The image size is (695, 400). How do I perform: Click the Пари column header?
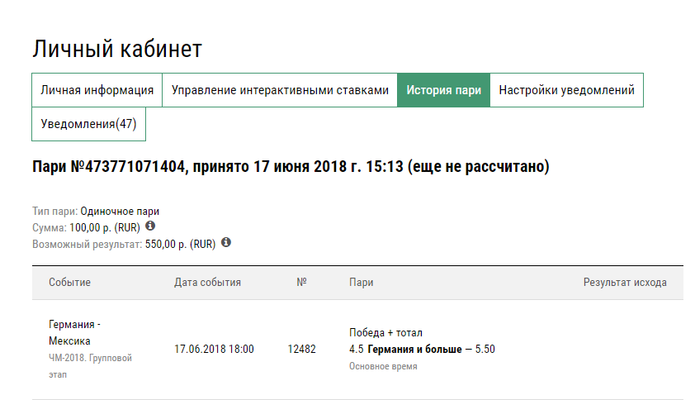(361, 283)
